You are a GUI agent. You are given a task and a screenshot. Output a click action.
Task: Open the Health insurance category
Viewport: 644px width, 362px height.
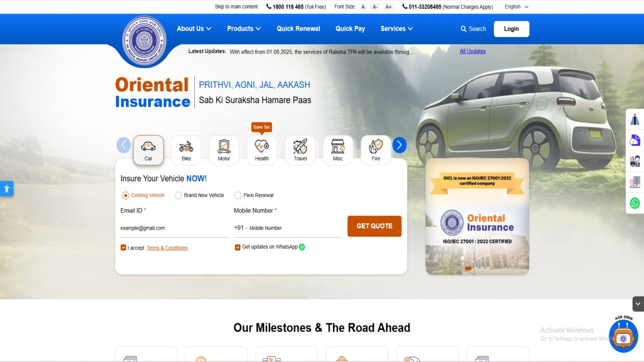pyautogui.click(x=262, y=150)
